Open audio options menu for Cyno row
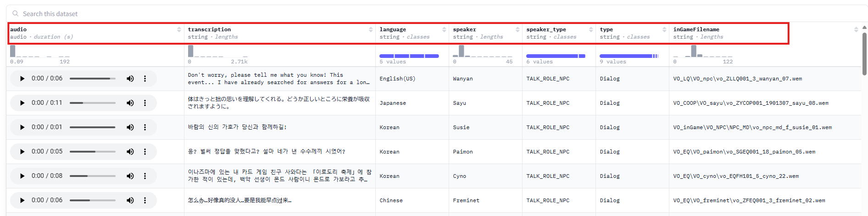The height and width of the screenshot is (216, 868). (x=145, y=176)
